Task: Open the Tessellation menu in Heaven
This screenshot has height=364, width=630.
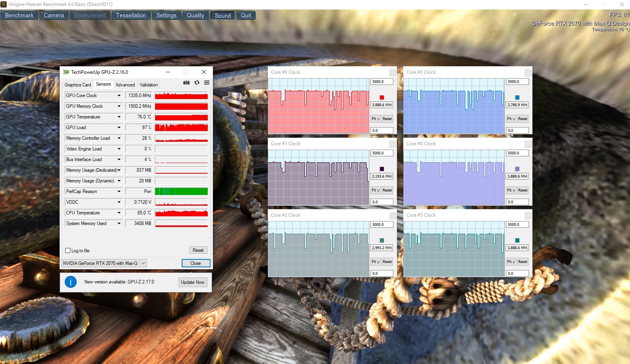Action: 131,15
